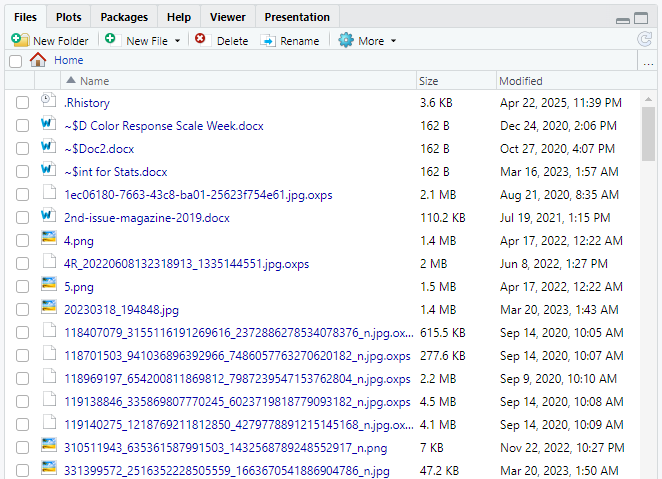The height and width of the screenshot is (479, 662).
Task: Maximize the Files pane
Action: pos(641,18)
